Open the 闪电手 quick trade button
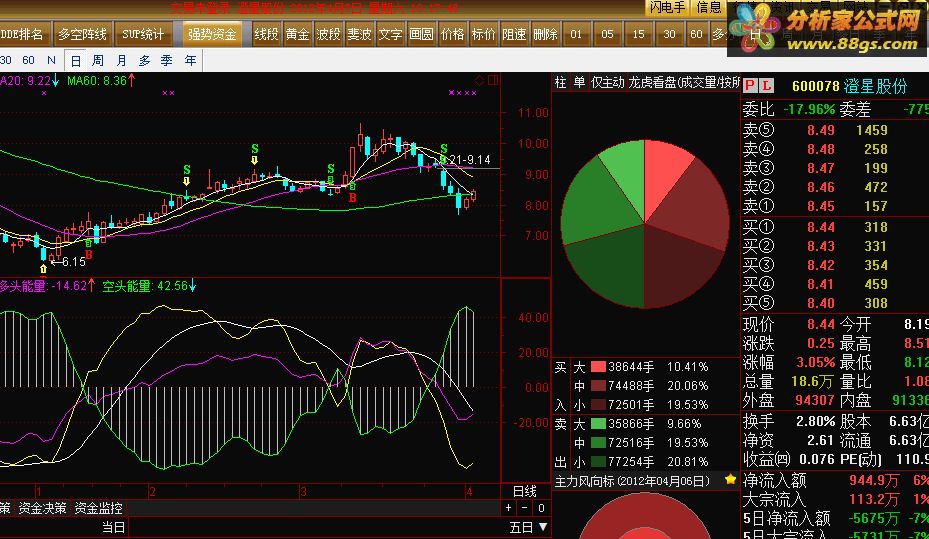The width and height of the screenshot is (929, 539). [x=667, y=7]
